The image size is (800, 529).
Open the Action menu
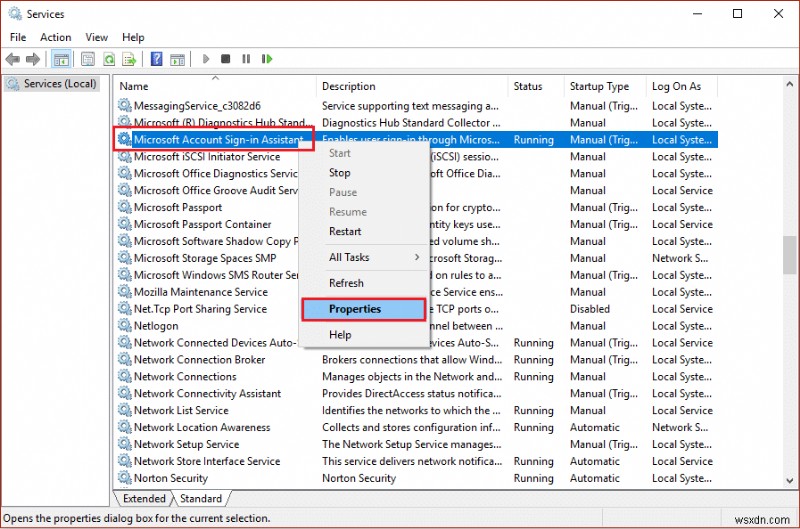pyautogui.click(x=56, y=37)
